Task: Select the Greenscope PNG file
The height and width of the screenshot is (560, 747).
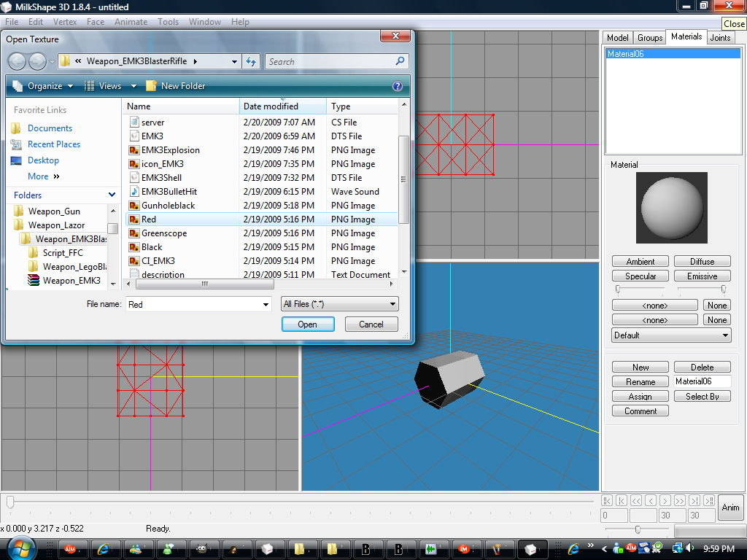Action: pyautogui.click(x=262, y=233)
